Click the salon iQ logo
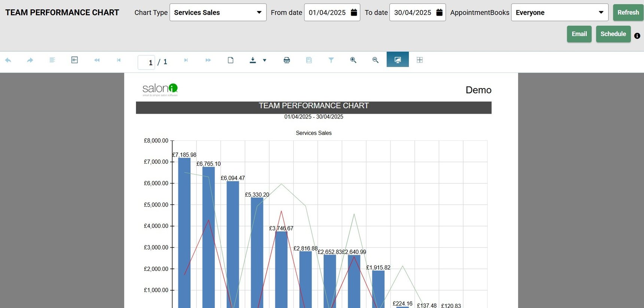 (x=160, y=90)
